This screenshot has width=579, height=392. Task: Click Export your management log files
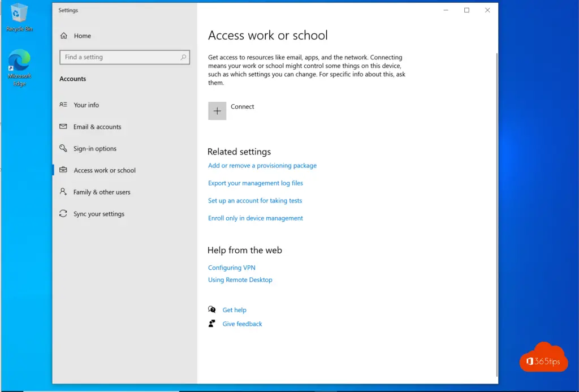point(255,183)
